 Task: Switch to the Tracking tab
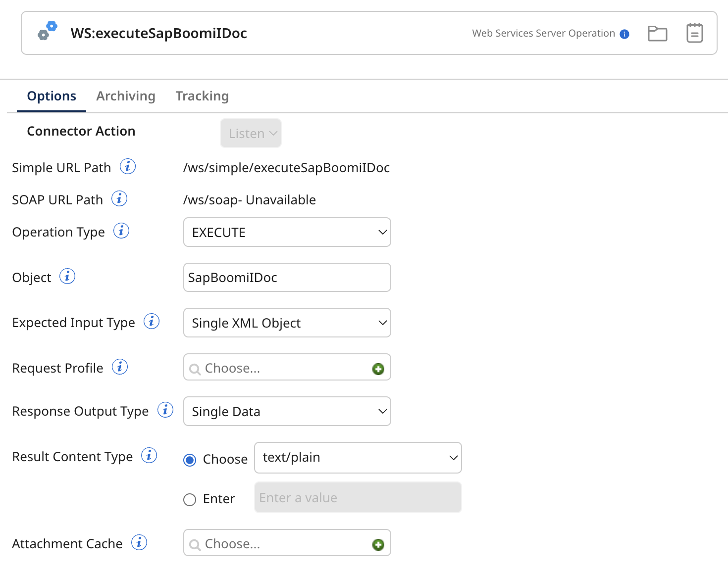pos(202,95)
